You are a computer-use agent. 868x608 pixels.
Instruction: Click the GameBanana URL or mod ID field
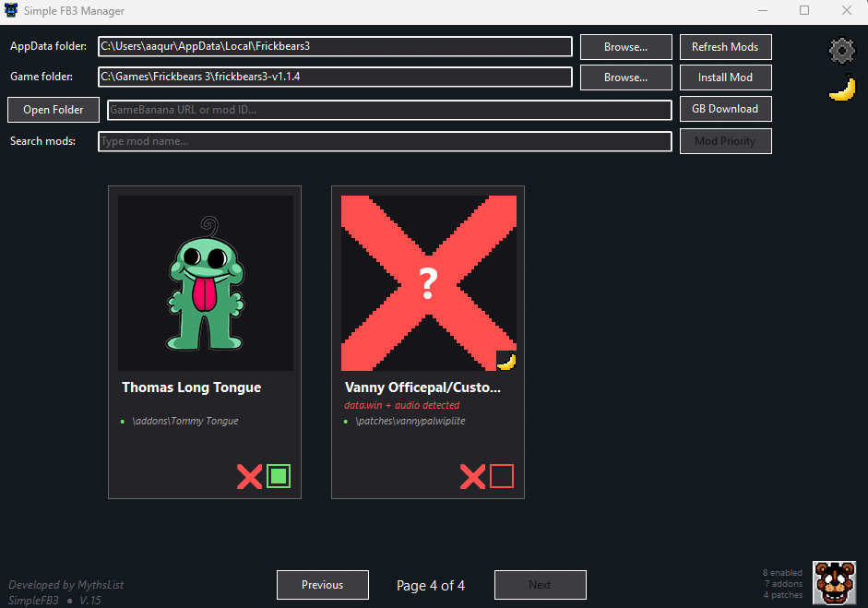coord(389,110)
